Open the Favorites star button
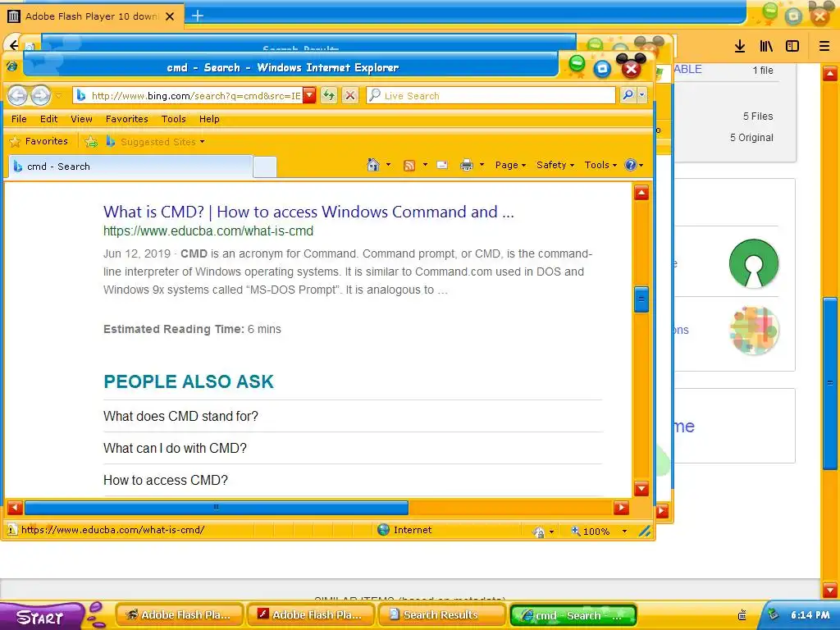This screenshot has height=630, width=840. pyautogui.click(x=39, y=141)
